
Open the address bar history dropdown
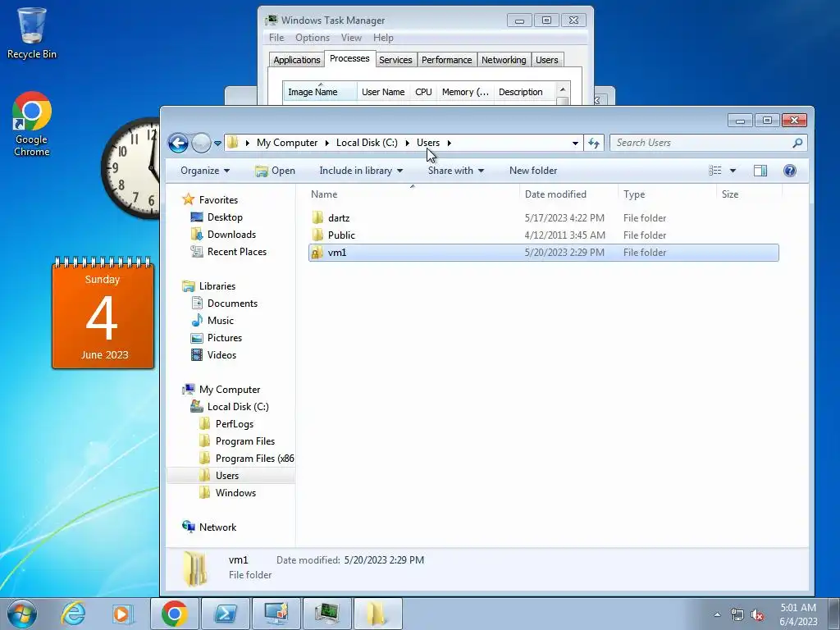pyautogui.click(x=575, y=143)
